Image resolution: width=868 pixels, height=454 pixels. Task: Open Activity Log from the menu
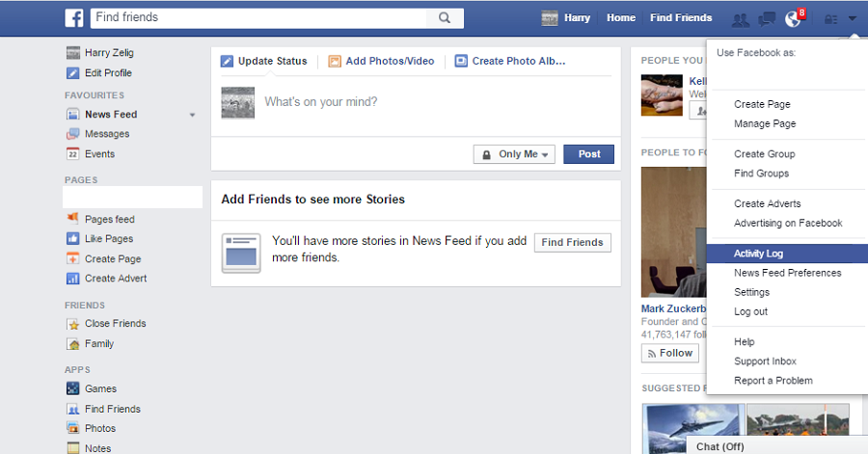pos(787,254)
